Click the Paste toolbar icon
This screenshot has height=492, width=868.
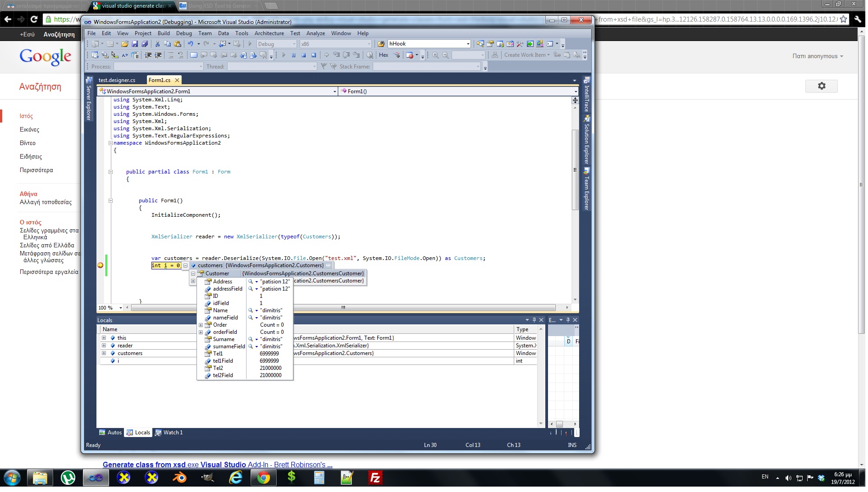coord(178,44)
